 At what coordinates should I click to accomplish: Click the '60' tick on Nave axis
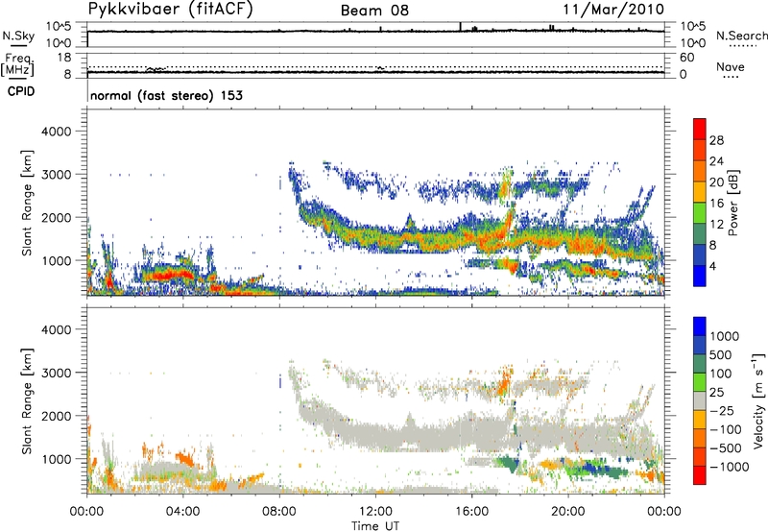tap(686, 58)
